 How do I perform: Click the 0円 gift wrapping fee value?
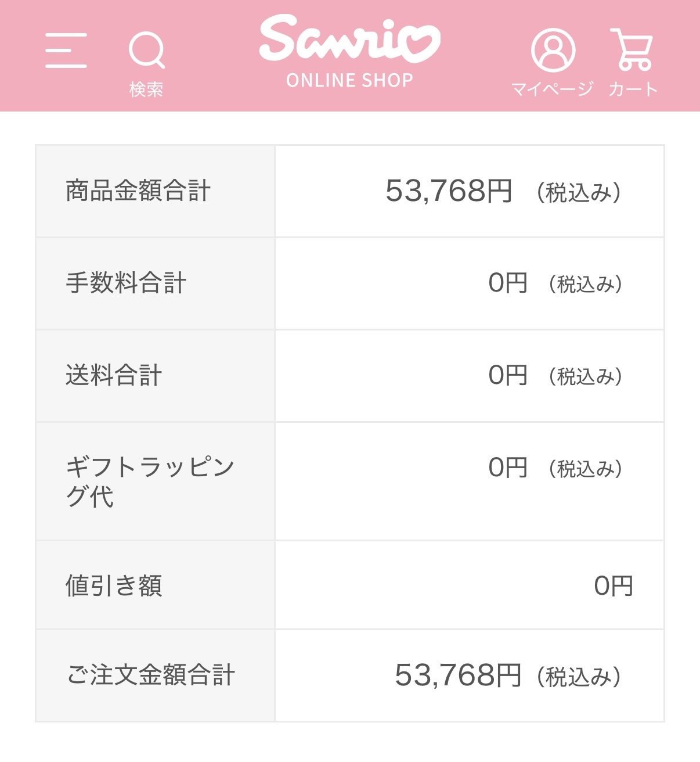click(x=508, y=468)
